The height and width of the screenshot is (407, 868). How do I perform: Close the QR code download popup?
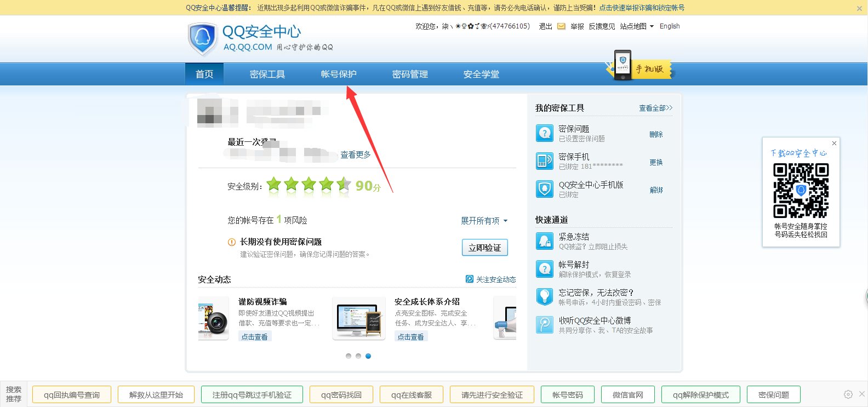tap(834, 144)
